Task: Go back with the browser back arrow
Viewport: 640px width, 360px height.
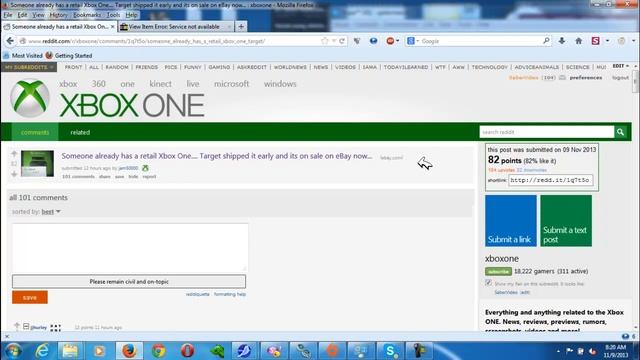Action: [10, 41]
